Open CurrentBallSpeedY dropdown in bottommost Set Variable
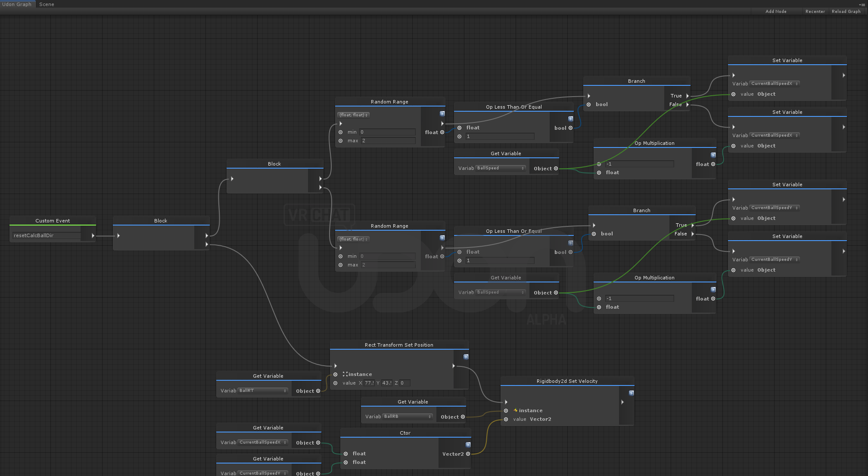 775,260
